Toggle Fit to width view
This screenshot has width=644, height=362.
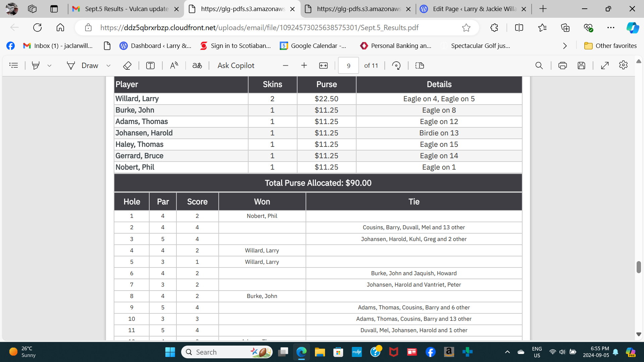point(323,65)
